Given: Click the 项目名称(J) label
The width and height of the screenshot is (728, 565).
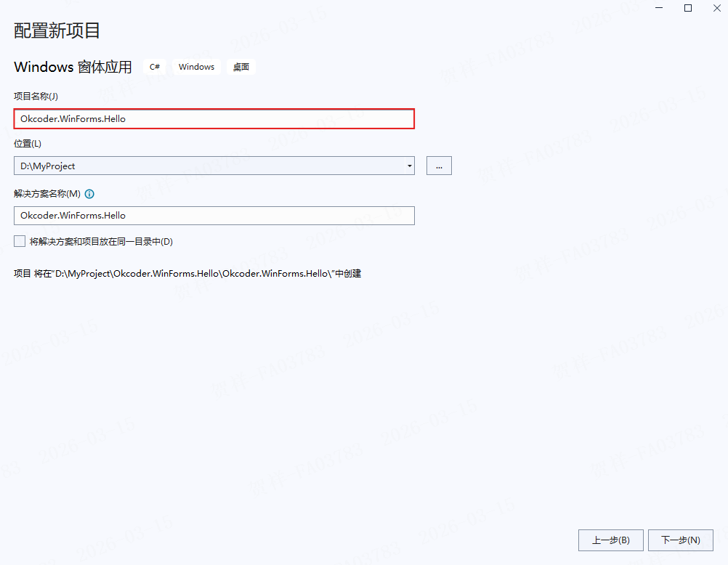Looking at the screenshot, I should pos(36,96).
